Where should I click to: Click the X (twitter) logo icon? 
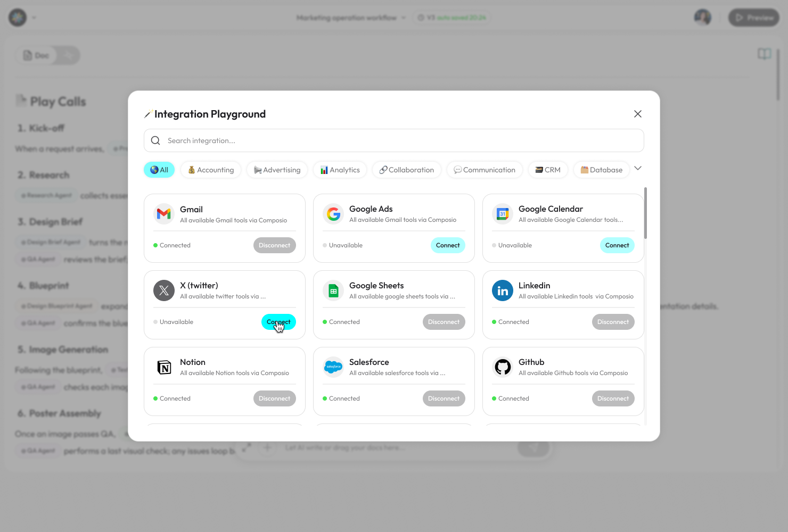pyautogui.click(x=164, y=290)
